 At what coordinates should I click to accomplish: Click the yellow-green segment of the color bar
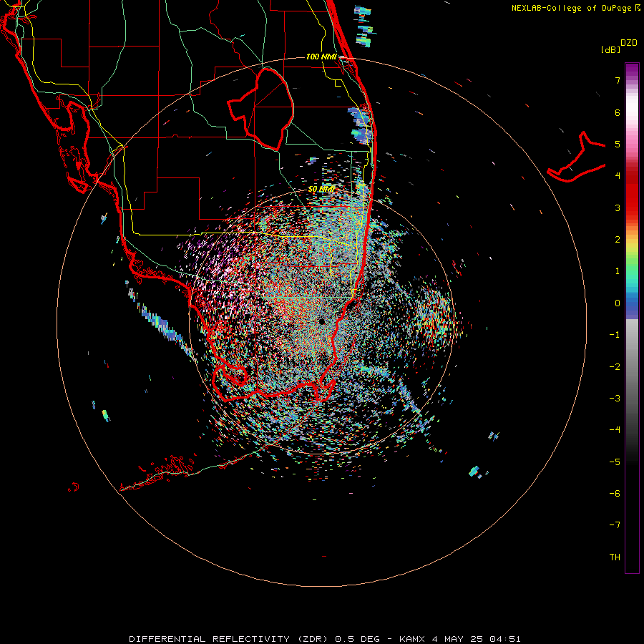click(632, 250)
